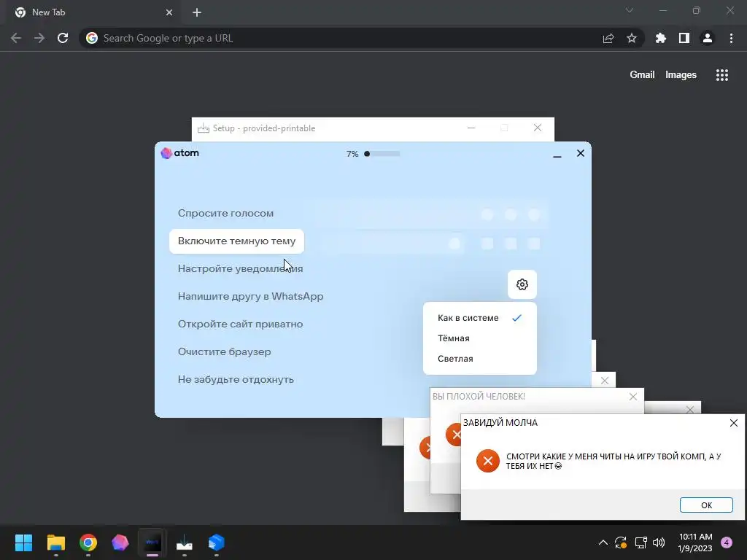Close the Atom installer window
The image size is (747, 560).
(x=580, y=153)
